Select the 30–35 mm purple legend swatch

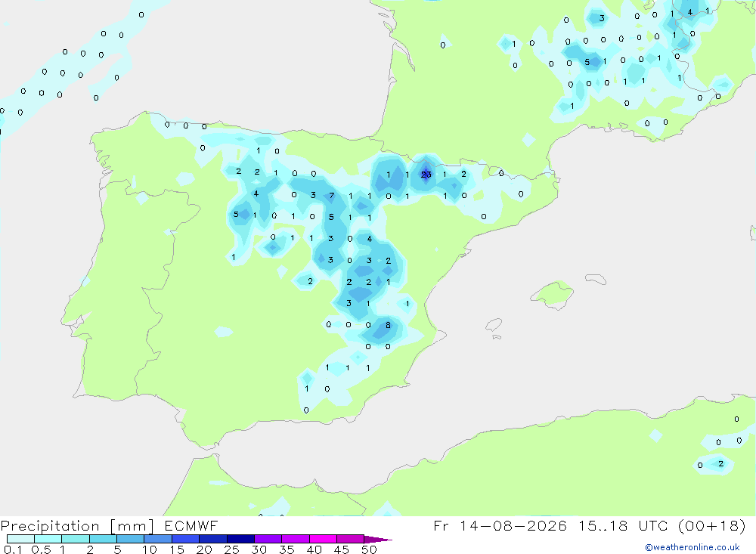point(268,539)
